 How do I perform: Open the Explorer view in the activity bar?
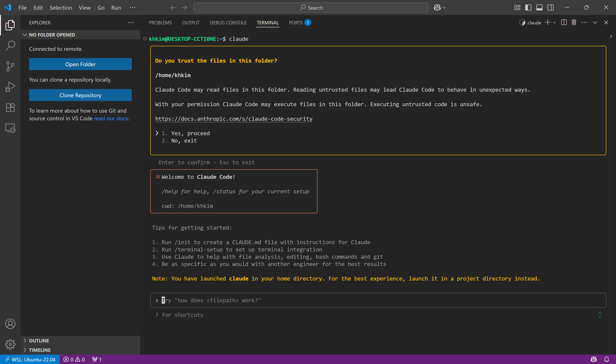10,25
